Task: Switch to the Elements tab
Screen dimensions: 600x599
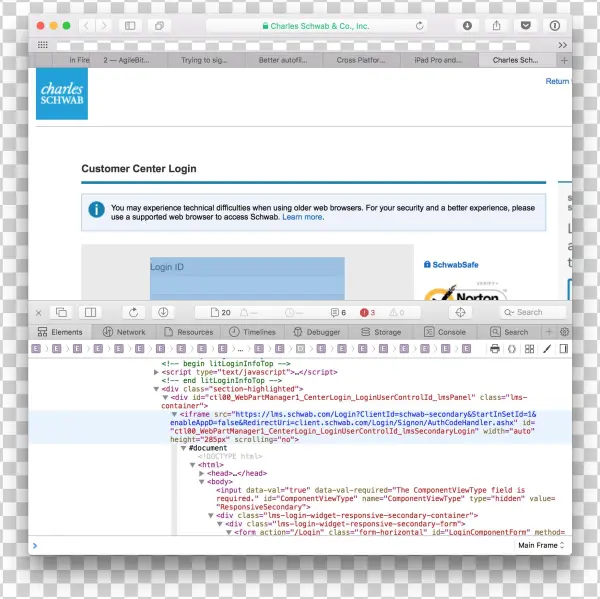Action: tap(60, 332)
